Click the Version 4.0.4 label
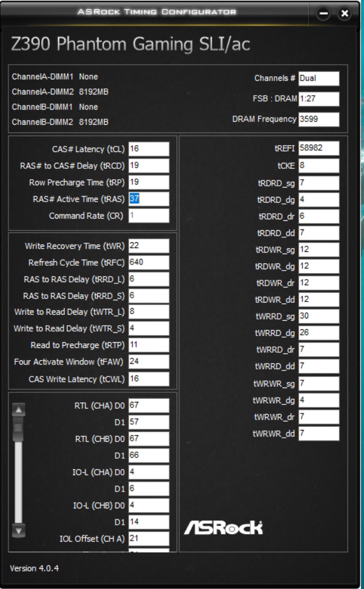 click(34, 568)
